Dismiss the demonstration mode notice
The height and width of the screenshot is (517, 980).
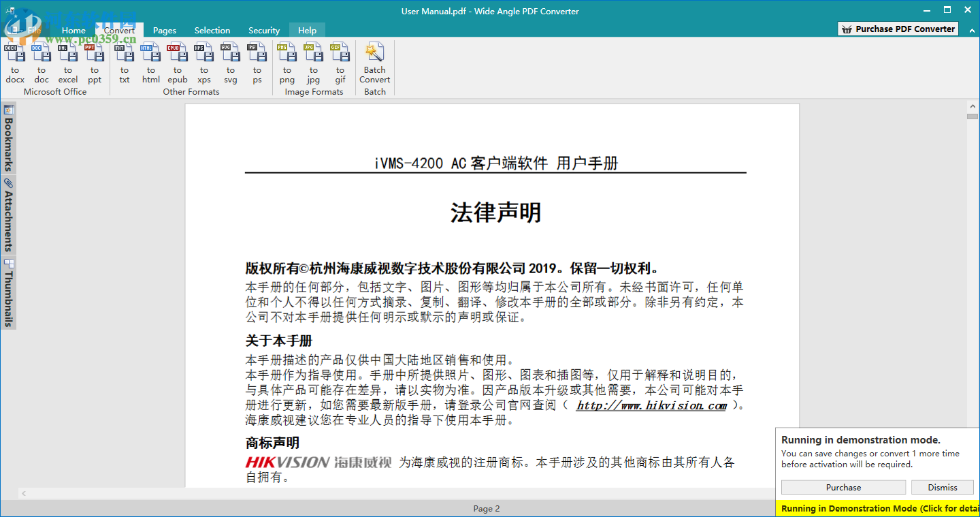tap(943, 487)
